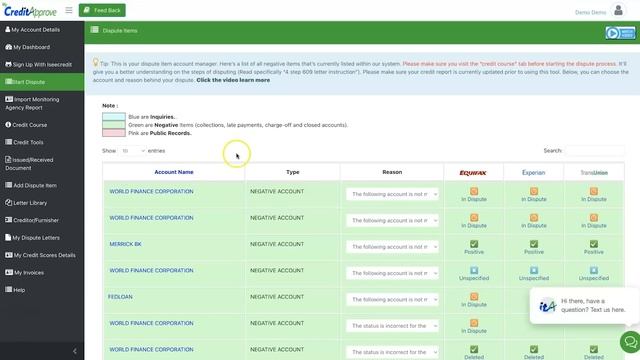Open the FEDLOAN account link
The width and height of the screenshot is (640, 360).
tap(120, 297)
